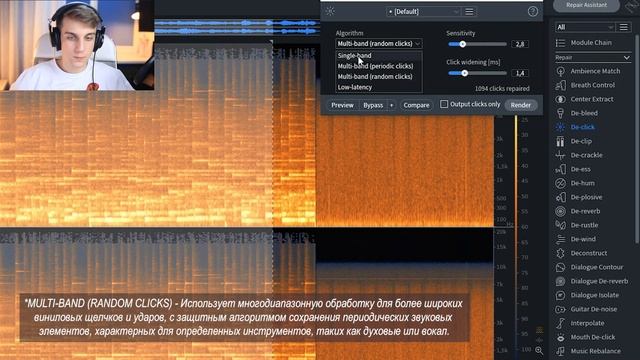Open the Music Rebalance module icon

pyautogui.click(x=560, y=351)
